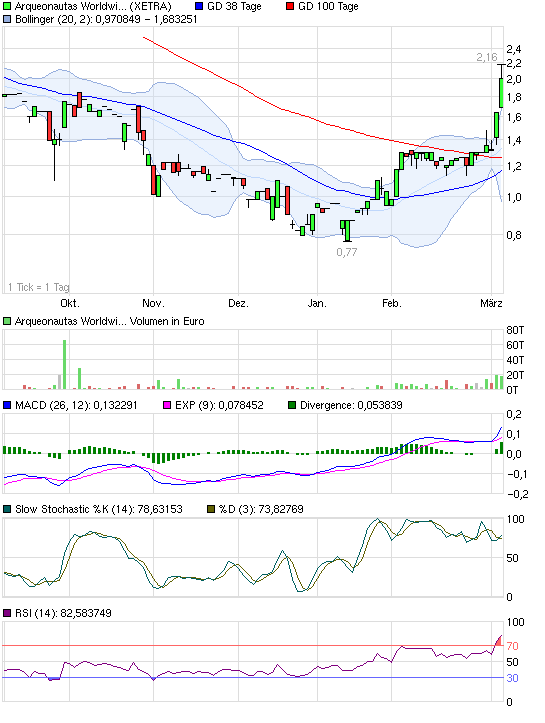Screen dimensions: 545x723
Task: Click the candlestick at the 0,77 low
Action: (348, 231)
